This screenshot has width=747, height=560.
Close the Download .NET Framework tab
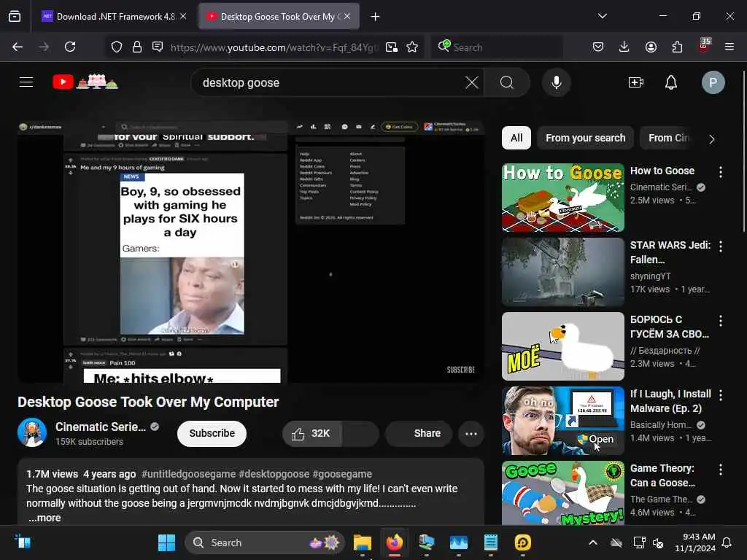(183, 16)
